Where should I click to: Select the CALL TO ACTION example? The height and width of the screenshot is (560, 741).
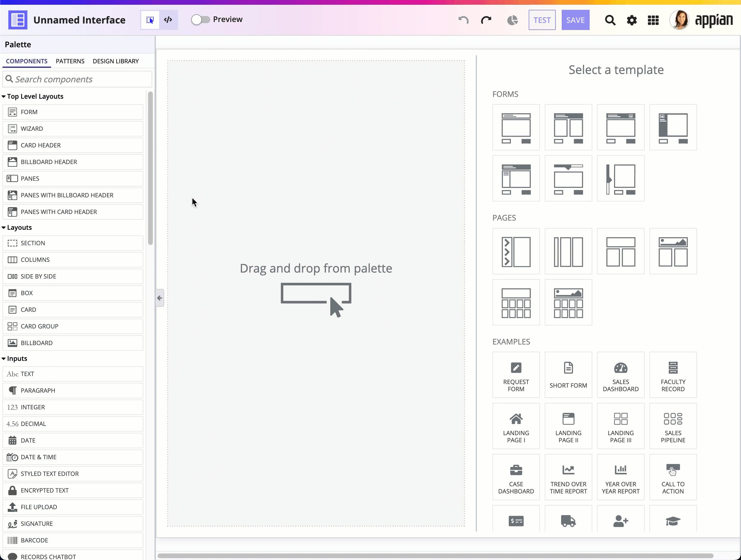[673, 477]
